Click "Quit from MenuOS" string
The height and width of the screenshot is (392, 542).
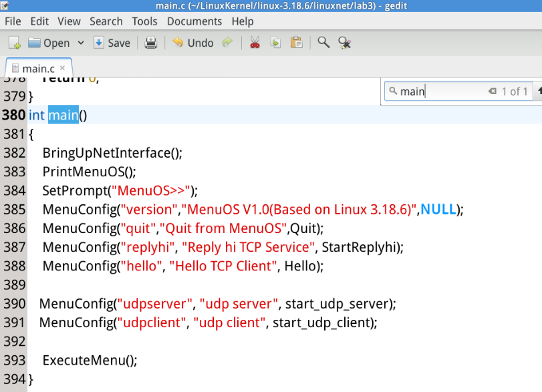click(x=223, y=228)
